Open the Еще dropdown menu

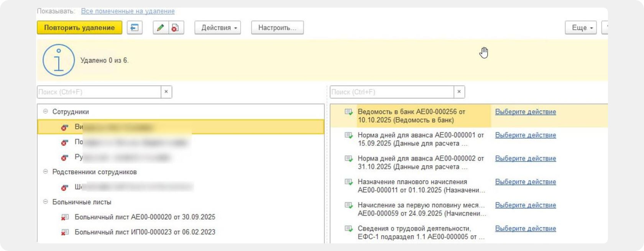tap(581, 28)
